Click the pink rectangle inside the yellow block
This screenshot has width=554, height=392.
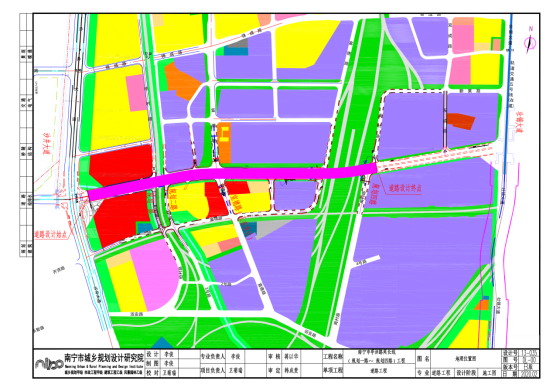(x=136, y=93)
